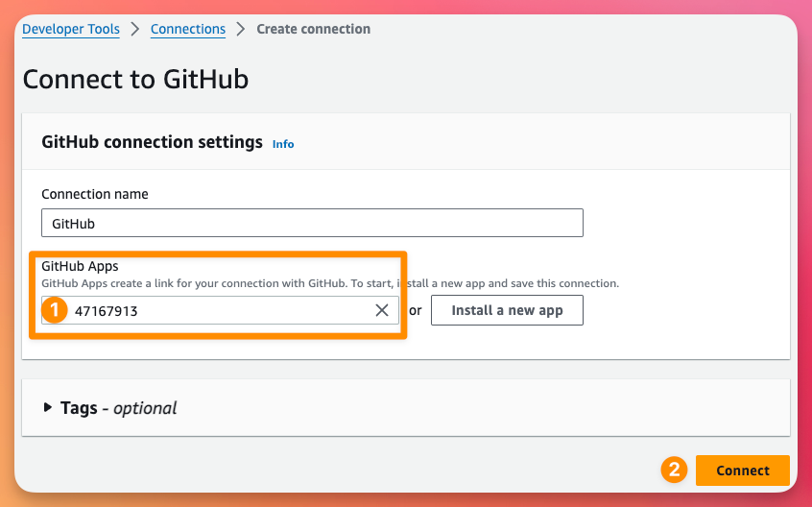812x507 pixels.
Task: Click the GitHub Apps label
Action: click(x=80, y=266)
